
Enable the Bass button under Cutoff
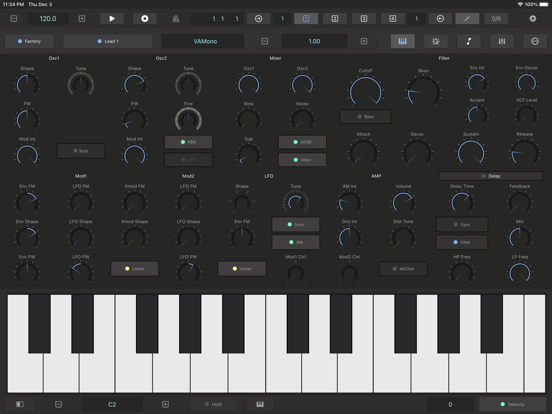(365, 117)
